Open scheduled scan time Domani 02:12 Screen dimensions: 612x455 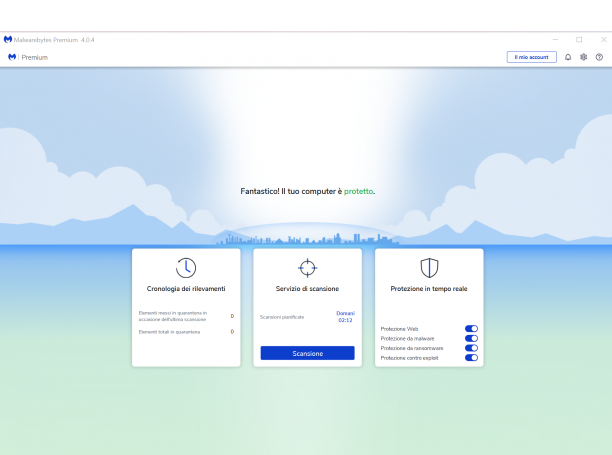click(345, 317)
